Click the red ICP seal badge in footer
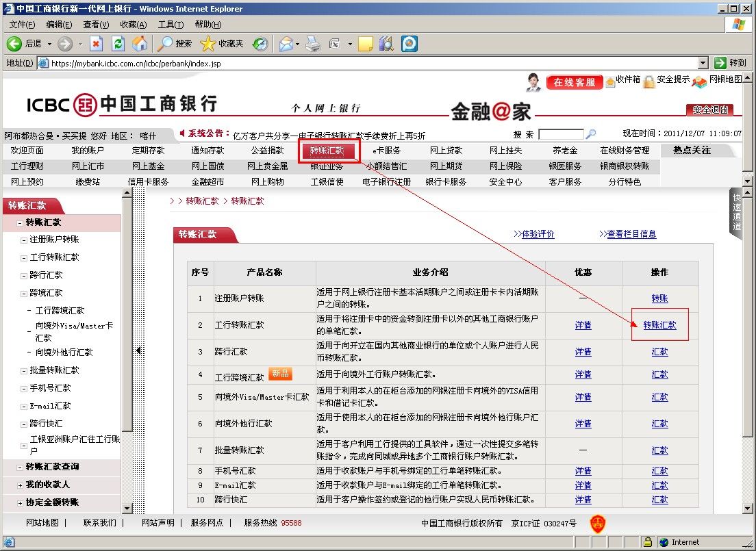The width and height of the screenshot is (756, 551). pyautogui.click(x=598, y=523)
